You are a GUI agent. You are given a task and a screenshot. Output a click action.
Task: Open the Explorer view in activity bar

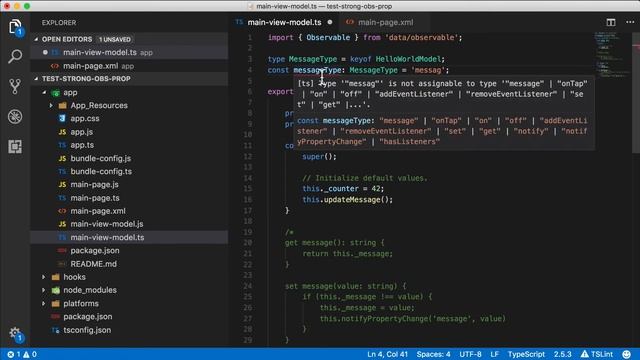coord(15,27)
